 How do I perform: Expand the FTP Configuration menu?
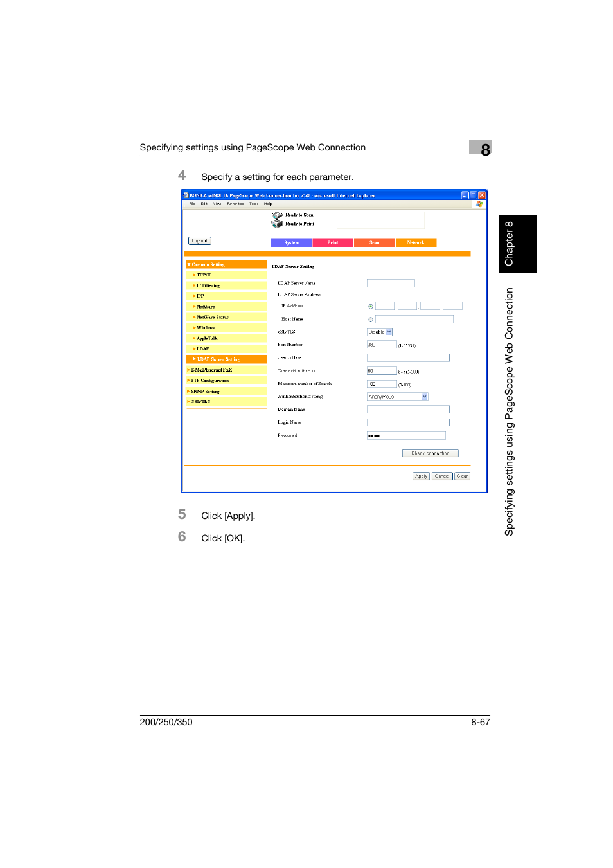[226, 381]
